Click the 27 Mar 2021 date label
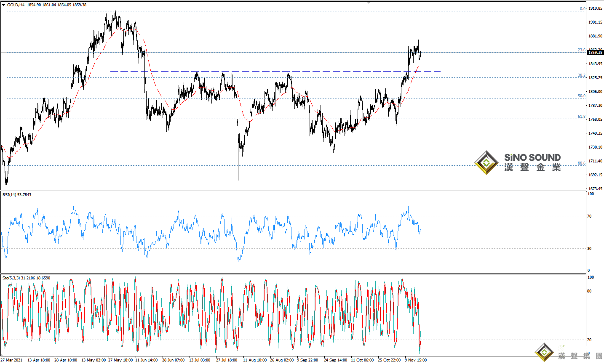604x364 pixels. [12, 360]
